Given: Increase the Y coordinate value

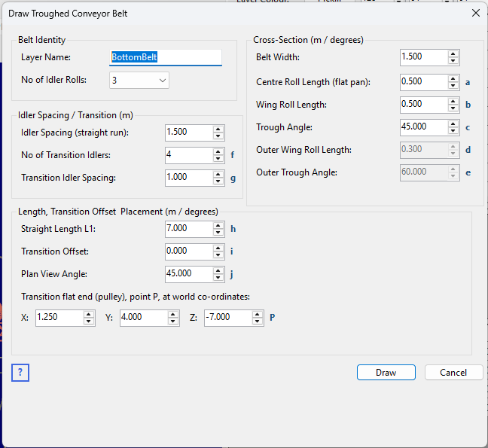Looking at the screenshot, I should (x=173, y=314).
